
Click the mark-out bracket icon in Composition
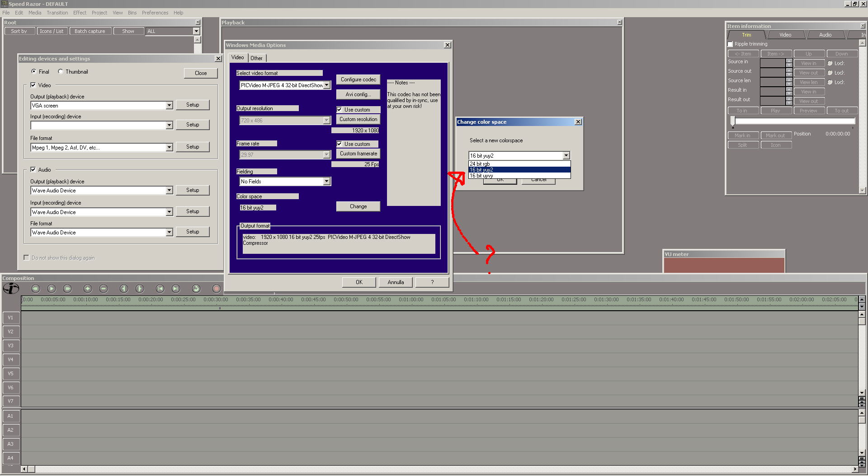tap(140, 289)
